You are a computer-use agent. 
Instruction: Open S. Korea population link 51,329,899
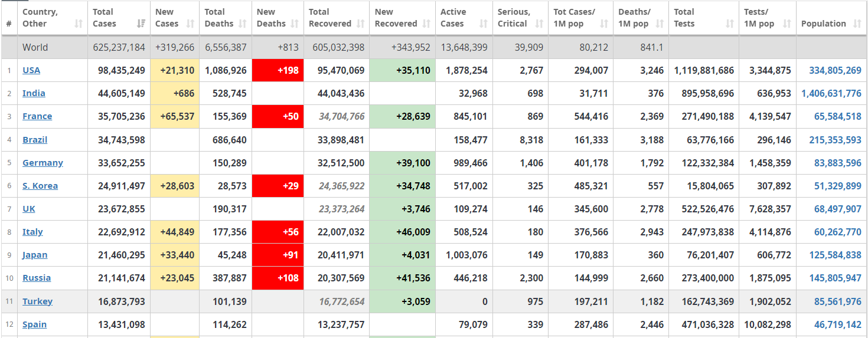(x=837, y=186)
